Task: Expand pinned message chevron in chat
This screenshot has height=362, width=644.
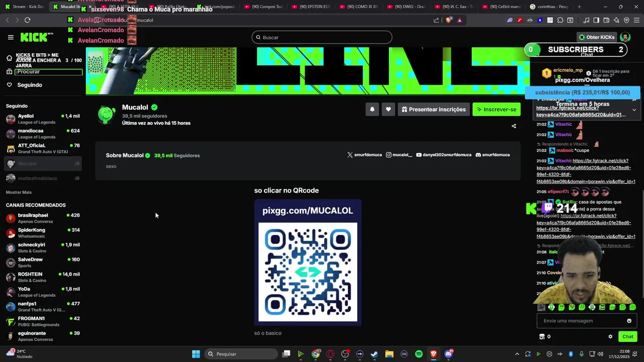Action: click(634, 110)
